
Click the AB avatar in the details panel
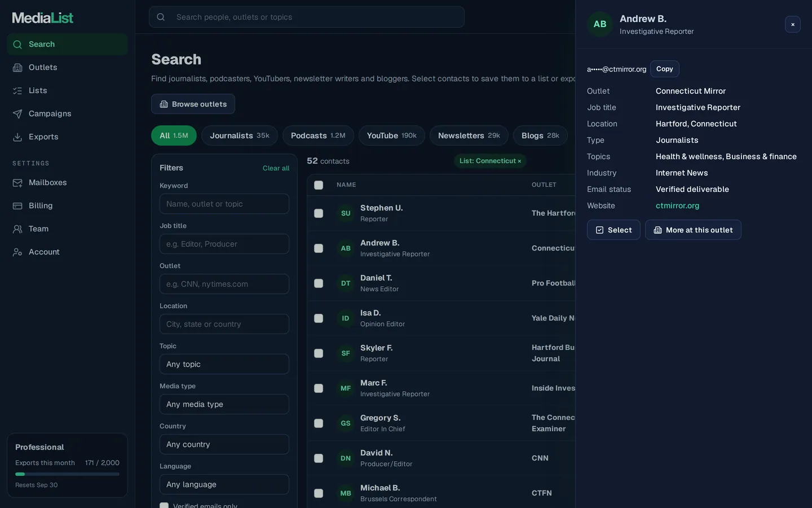click(x=600, y=24)
